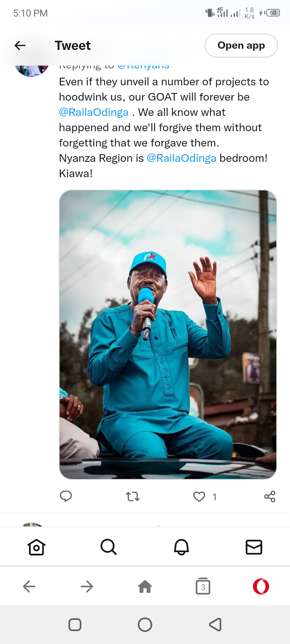The image size is (290, 644).
Task: Reply using the speech bubble icon
Action: point(66,497)
